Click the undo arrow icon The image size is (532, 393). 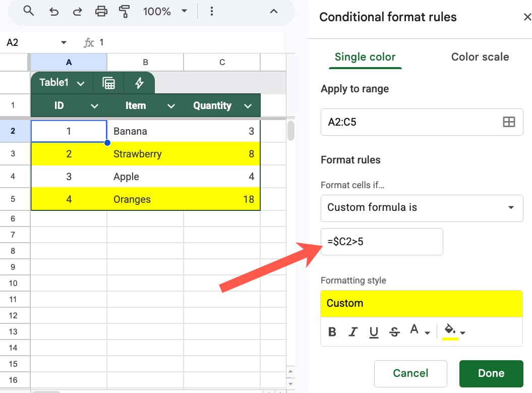click(x=53, y=12)
